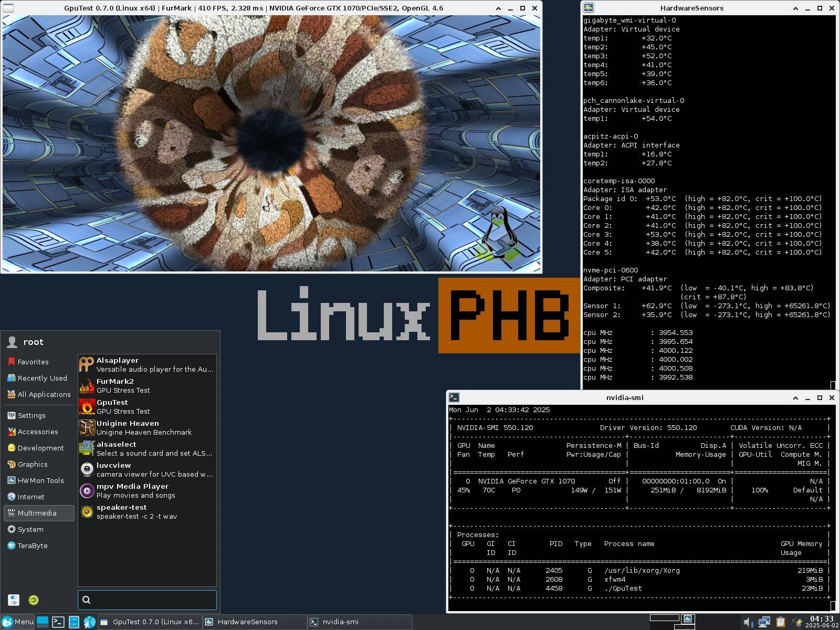Open the terminal launcher on the taskbar
Screen dimensions: 840x630
click(58, 622)
